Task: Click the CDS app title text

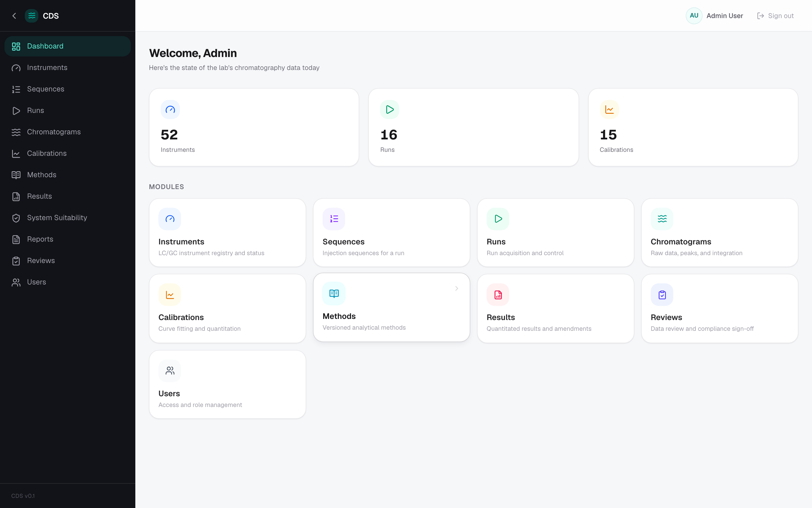Action: pyautogui.click(x=51, y=16)
